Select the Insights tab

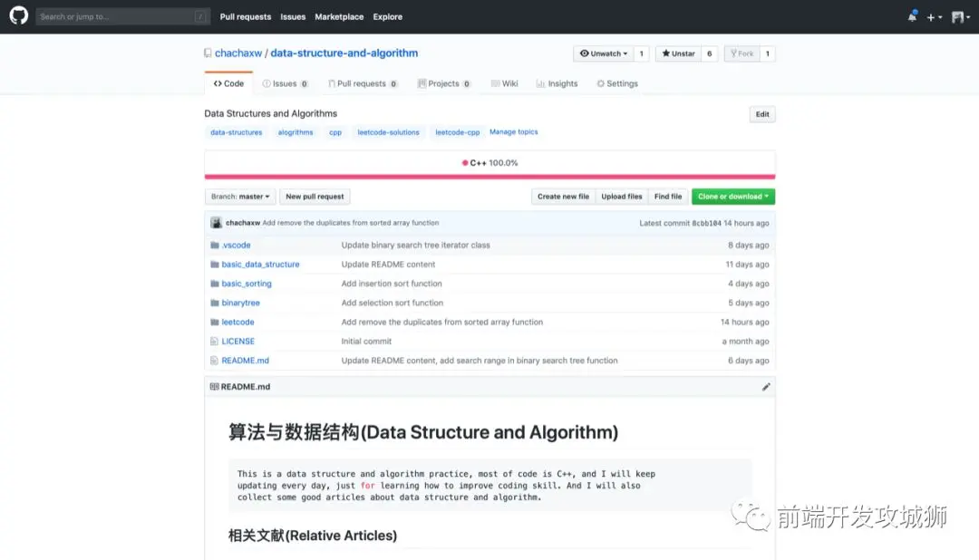(x=557, y=83)
